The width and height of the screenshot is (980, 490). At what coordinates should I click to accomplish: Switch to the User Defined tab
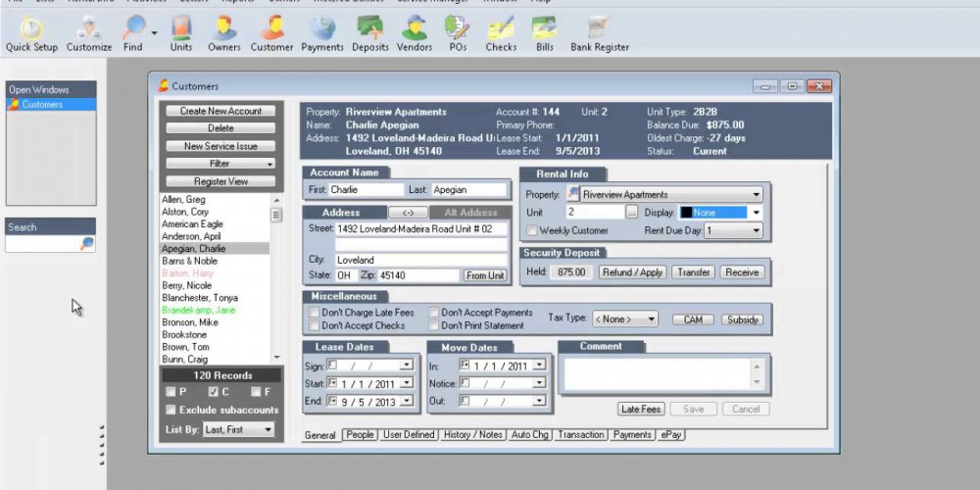pos(409,434)
